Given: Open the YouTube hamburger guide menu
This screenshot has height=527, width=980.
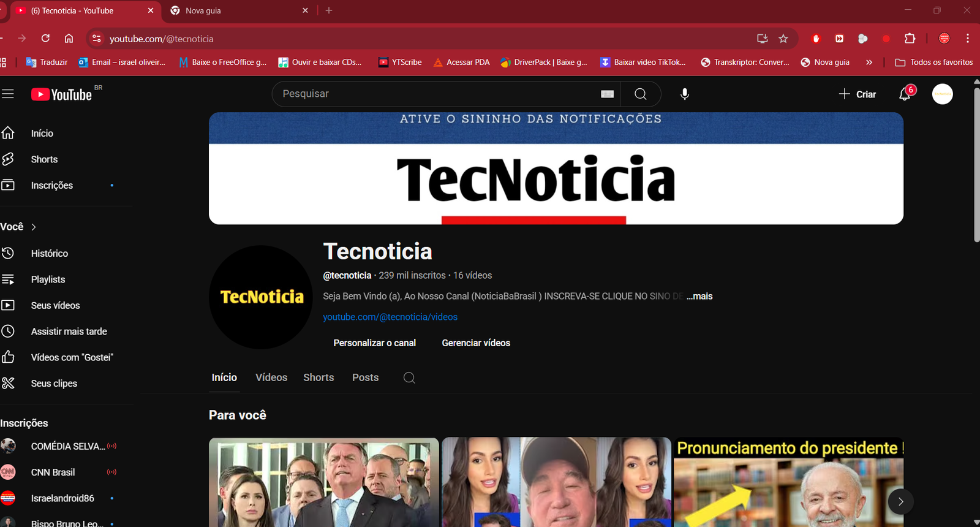Looking at the screenshot, I should pos(7,94).
